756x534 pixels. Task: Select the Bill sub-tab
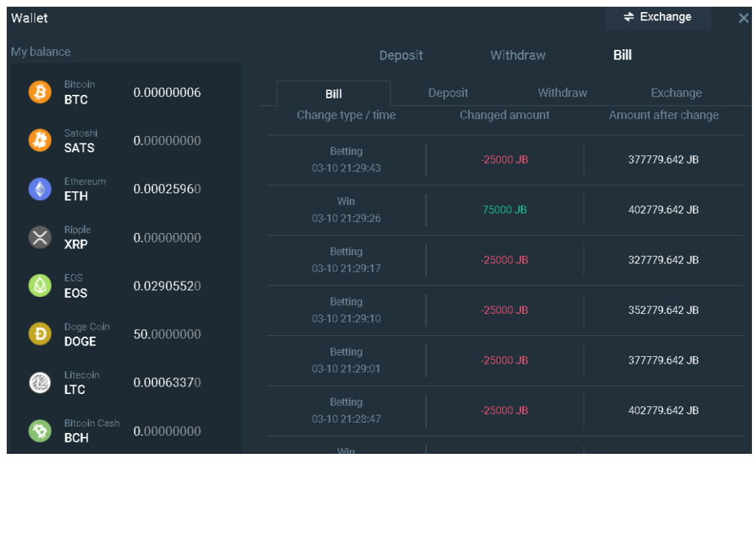point(334,94)
